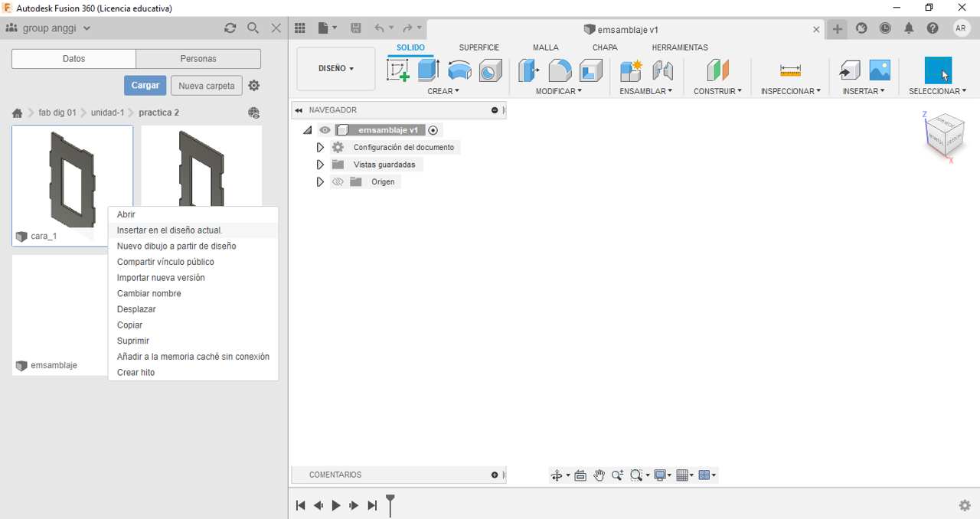
Task: Create a new sketch
Action: pos(398,70)
